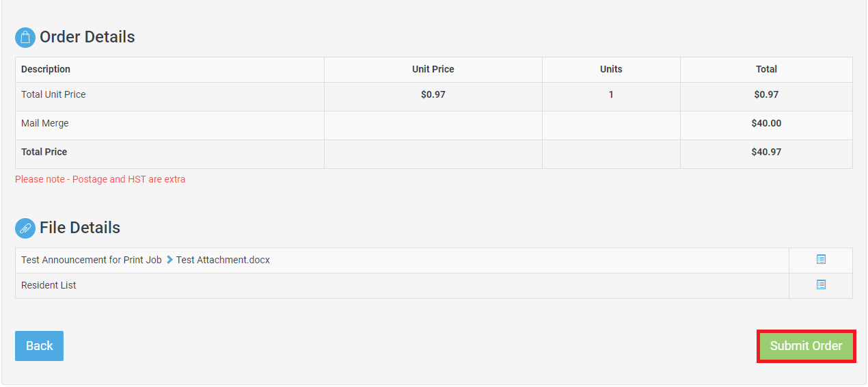
Task: Submit the order with the green button
Action: tap(806, 346)
